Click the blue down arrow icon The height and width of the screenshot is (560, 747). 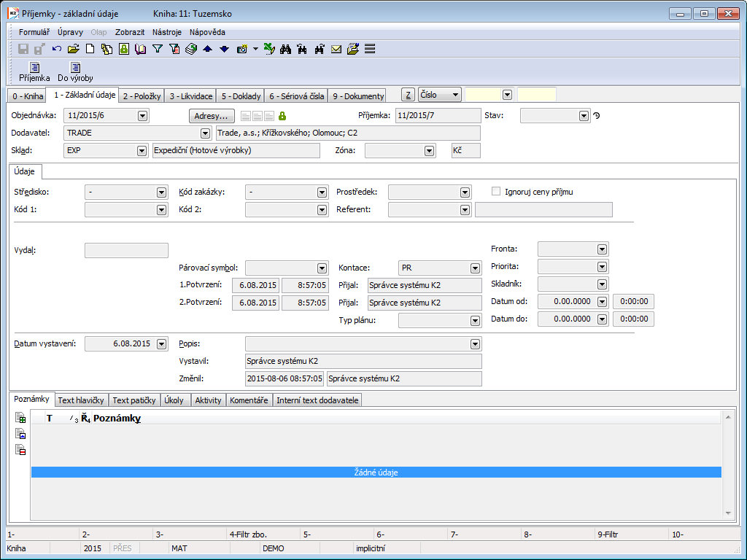pos(224,49)
